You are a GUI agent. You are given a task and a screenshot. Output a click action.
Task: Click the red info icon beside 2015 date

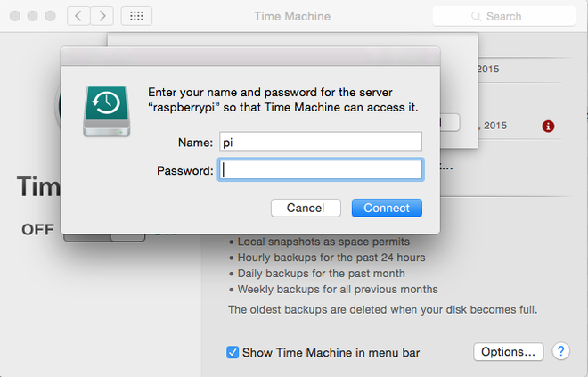(548, 126)
